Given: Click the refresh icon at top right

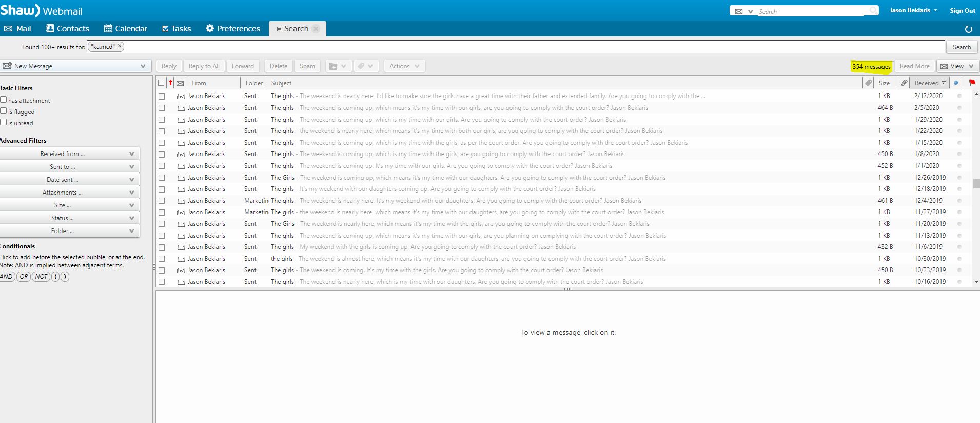Looking at the screenshot, I should (x=968, y=29).
